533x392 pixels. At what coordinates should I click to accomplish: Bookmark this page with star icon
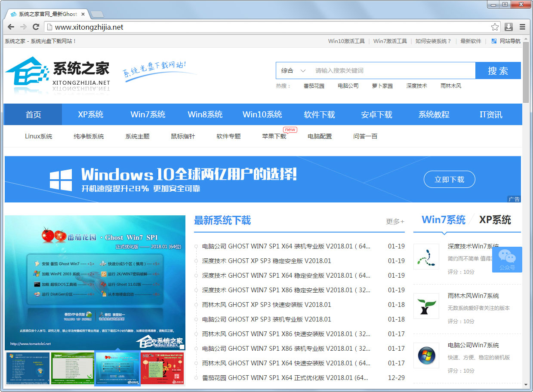pyautogui.click(x=495, y=27)
